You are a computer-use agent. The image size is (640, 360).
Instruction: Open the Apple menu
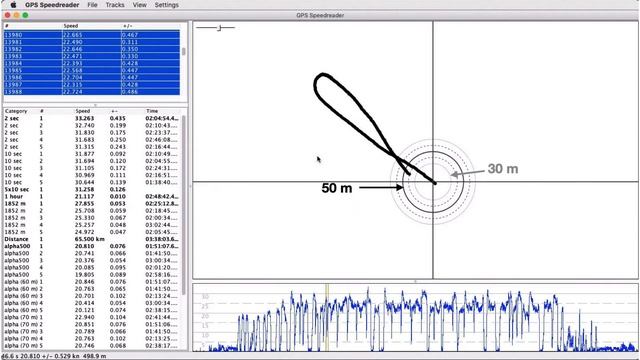pyautogui.click(x=13, y=5)
